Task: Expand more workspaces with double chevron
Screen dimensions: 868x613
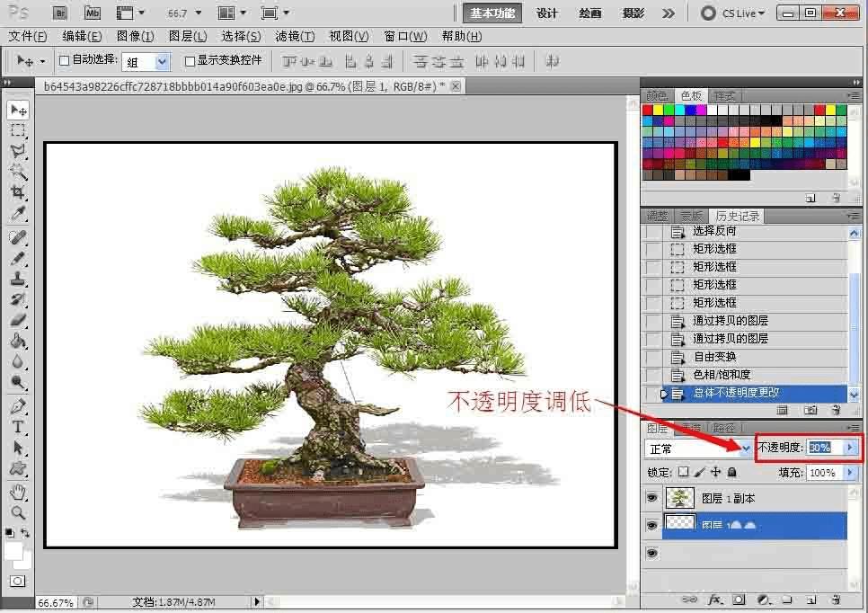Action: 669,13
